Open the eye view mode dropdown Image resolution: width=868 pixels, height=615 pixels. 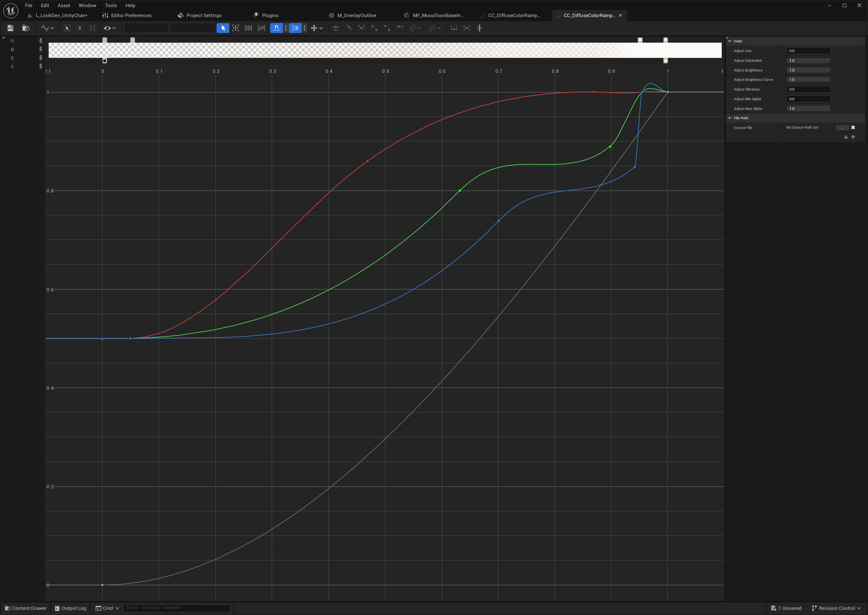110,28
